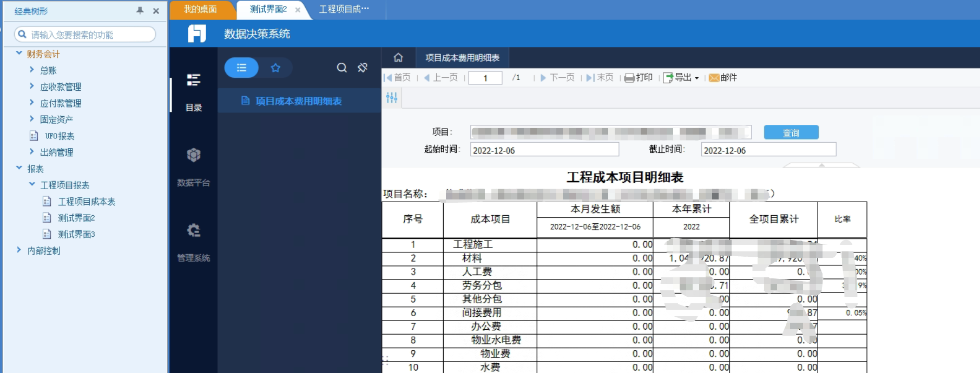Image resolution: width=980 pixels, height=373 pixels.
Task: Click the 起始时间 date field
Action: tap(544, 150)
